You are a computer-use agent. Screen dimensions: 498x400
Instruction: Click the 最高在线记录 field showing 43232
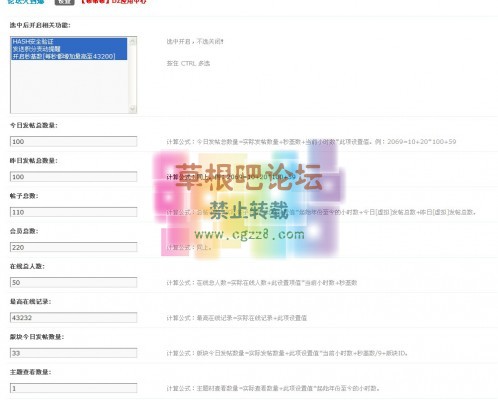point(73,318)
